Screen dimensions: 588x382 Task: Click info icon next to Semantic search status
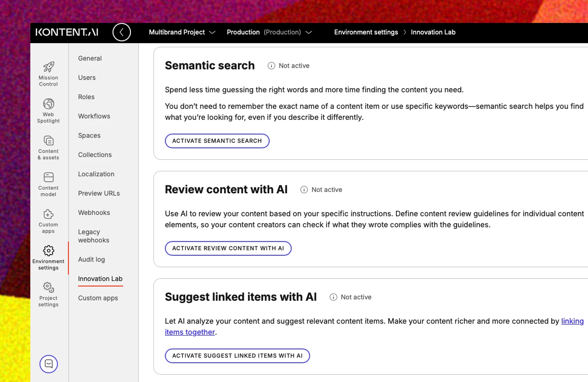point(271,66)
